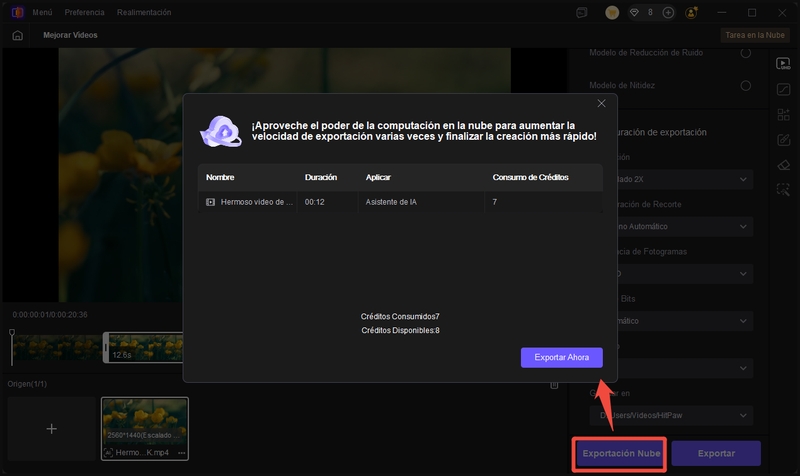Enable Modelo de Reducción de Ruido
The image size is (800, 476).
tap(745, 53)
